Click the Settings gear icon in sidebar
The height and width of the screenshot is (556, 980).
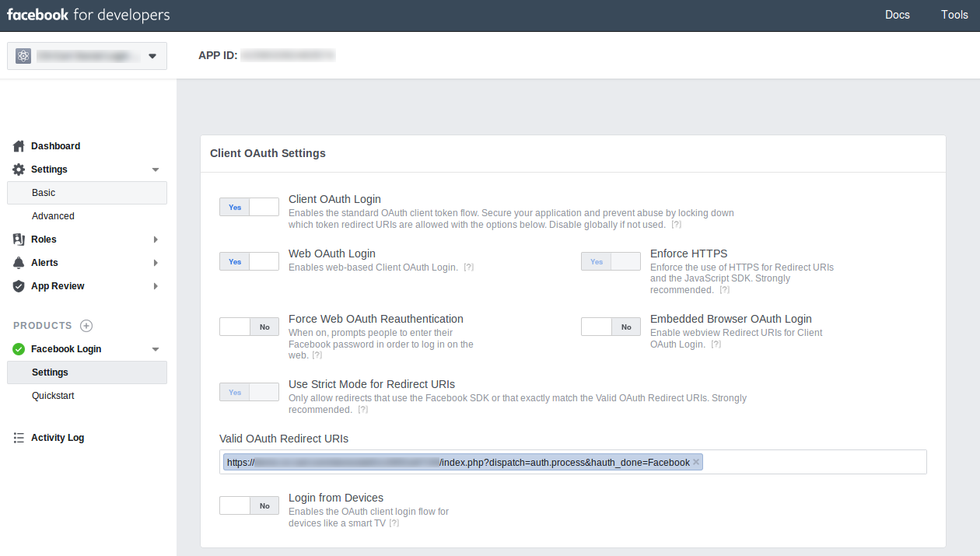click(x=19, y=170)
